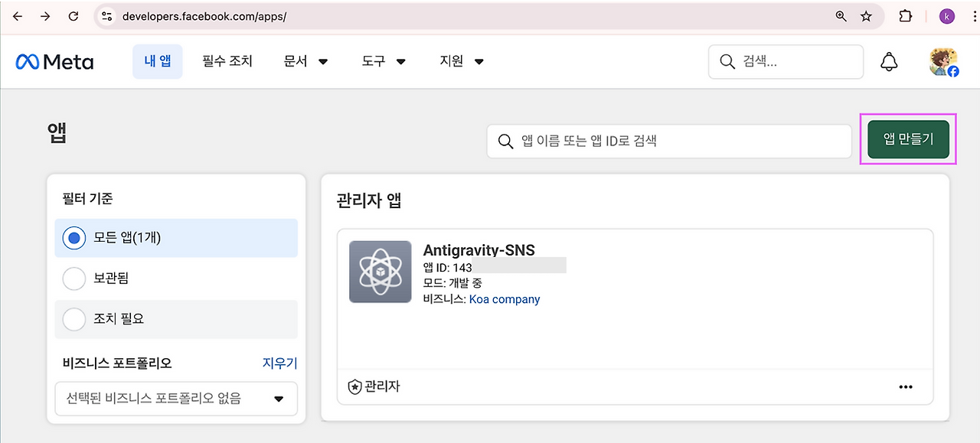
Task: Open the browser extensions puzzle icon
Action: 906,16
